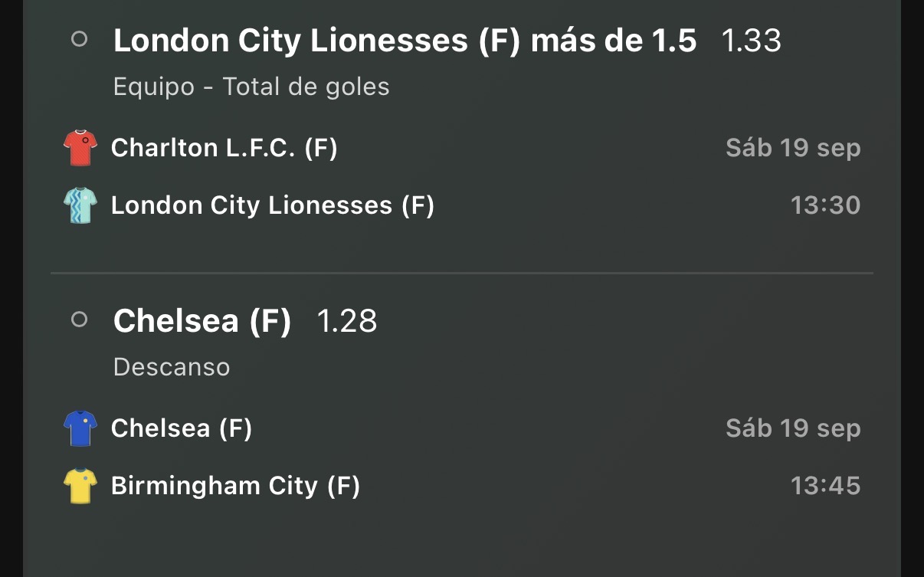Click the 13:45 kickoff time
Image resolution: width=924 pixels, height=577 pixels.
(825, 486)
